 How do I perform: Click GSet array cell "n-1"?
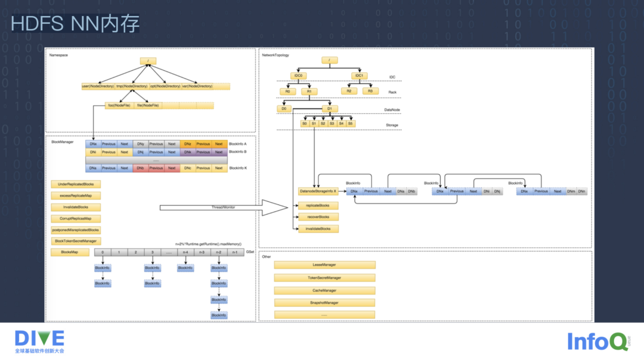(x=235, y=252)
